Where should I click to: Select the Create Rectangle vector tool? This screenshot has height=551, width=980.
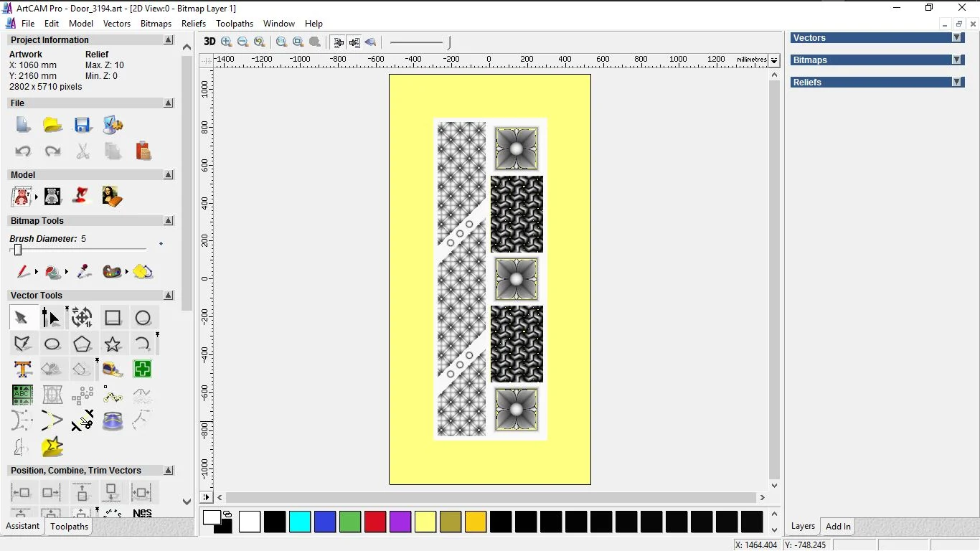click(113, 318)
